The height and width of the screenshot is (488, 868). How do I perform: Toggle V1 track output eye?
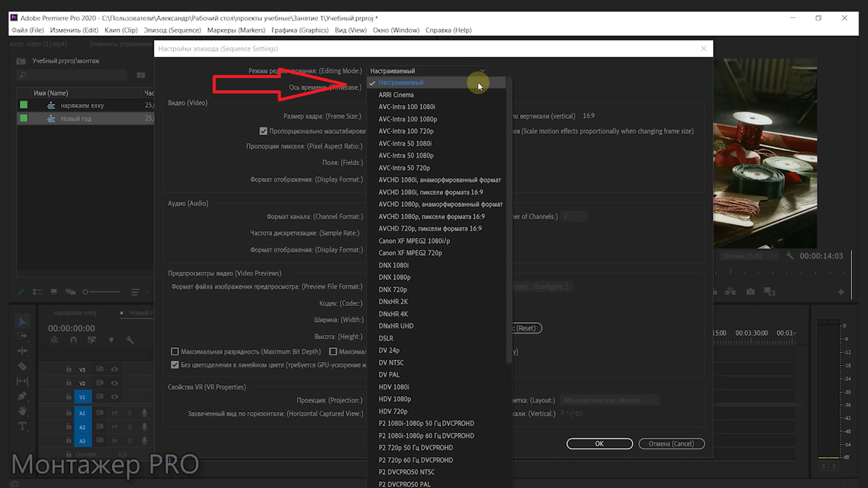tap(114, 397)
